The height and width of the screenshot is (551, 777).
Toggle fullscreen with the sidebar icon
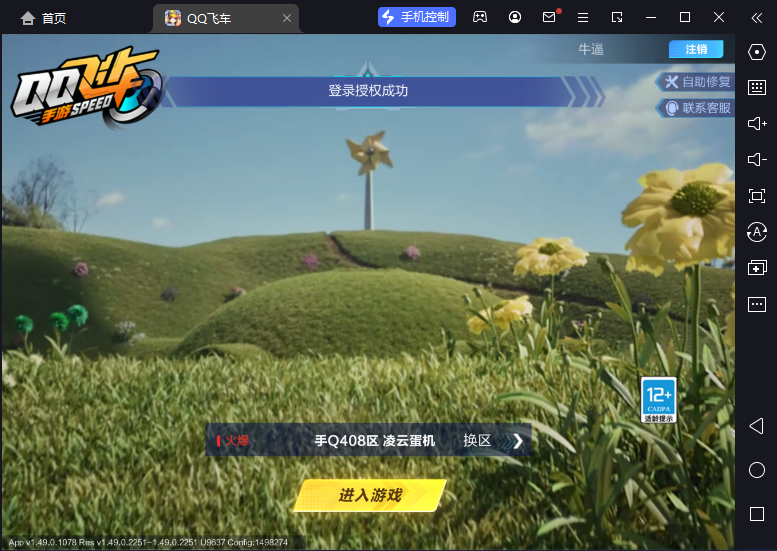tap(757, 196)
